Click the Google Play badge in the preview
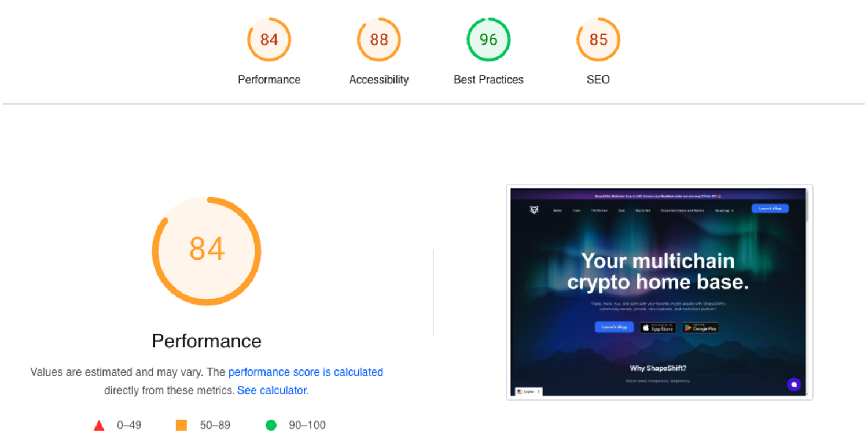 point(701,328)
